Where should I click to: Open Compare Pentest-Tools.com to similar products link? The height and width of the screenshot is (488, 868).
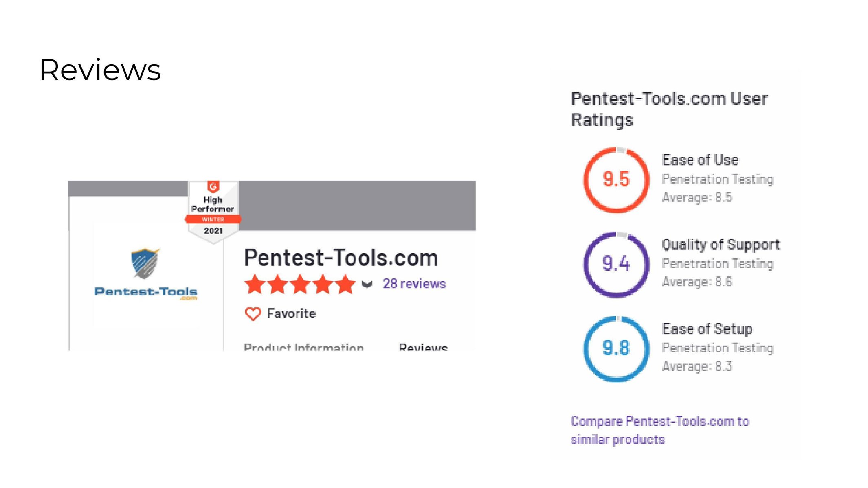[x=660, y=430]
